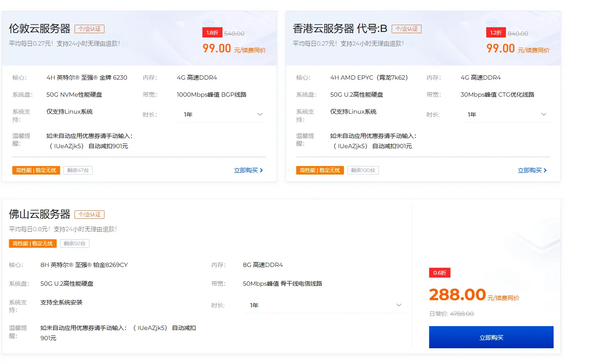Open the duration dropdown for 香港云服务器 代号:B
609x364 pixels.
505,115
